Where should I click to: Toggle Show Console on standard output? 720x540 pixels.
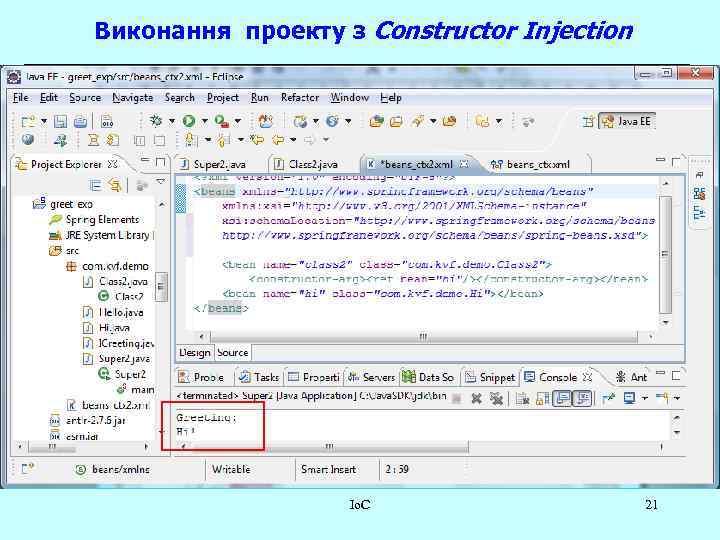click(x=563, y=398)
